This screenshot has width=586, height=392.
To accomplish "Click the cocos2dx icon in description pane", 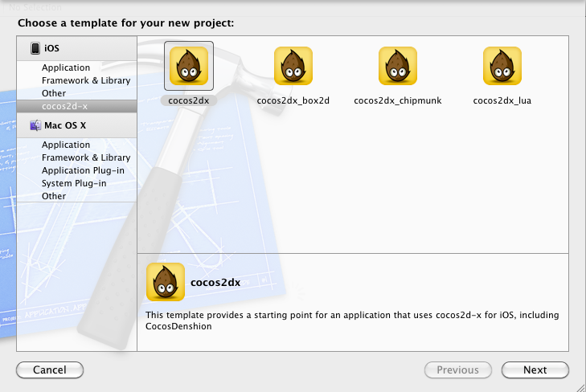I will pyautogui.click(x=166, y=282).
